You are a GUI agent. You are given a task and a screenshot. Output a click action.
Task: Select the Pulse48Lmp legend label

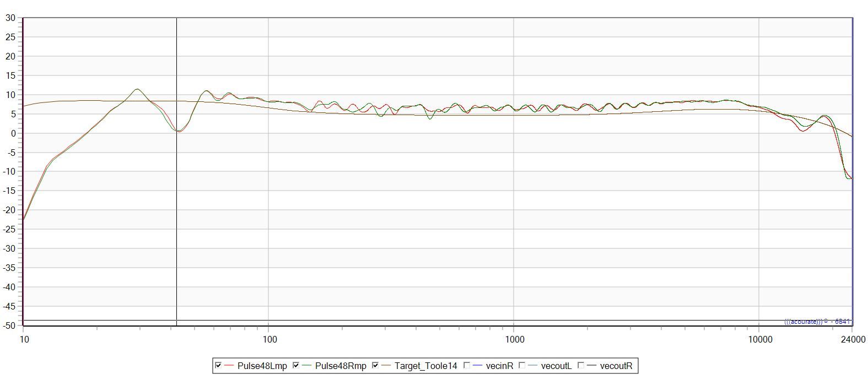pyautogui.click(x=262, y=366)
